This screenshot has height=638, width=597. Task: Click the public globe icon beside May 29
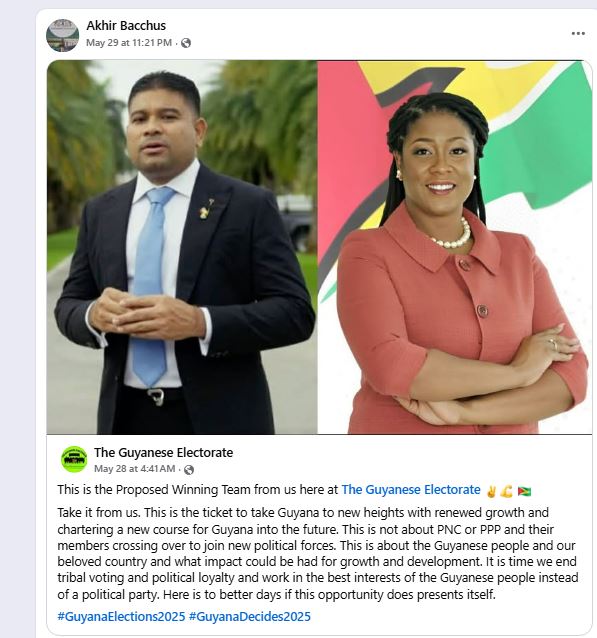186,43
